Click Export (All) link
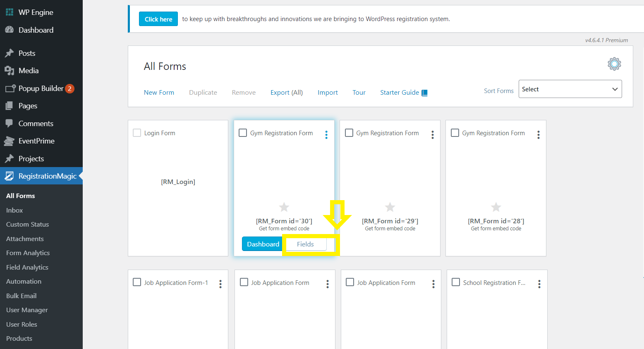Image resolution: width=644 pixels, height=349 pixels. pyautogui.click(x=287, y=93)
